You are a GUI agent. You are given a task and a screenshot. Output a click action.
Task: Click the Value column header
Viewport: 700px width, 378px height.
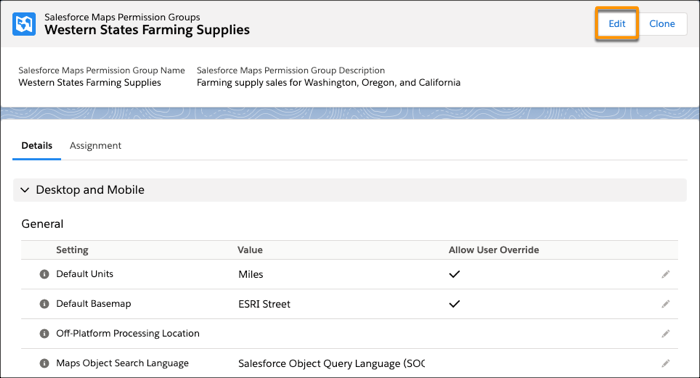tap(250, 250)
